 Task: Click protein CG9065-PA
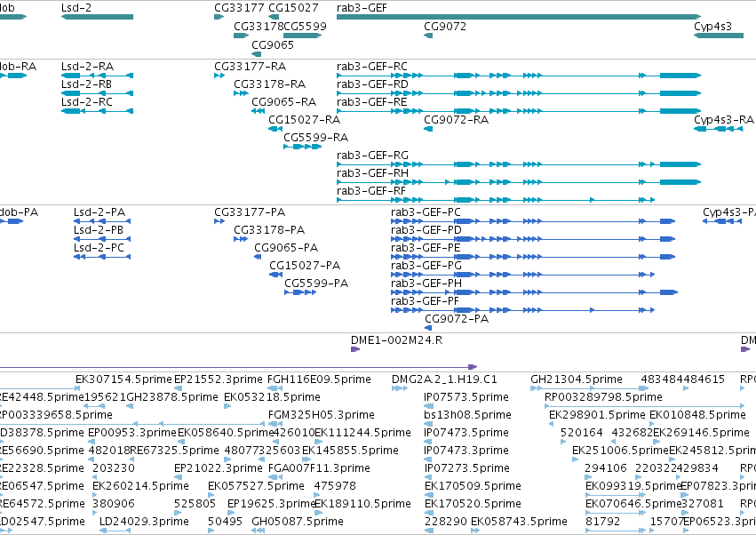tap(286, 248)
